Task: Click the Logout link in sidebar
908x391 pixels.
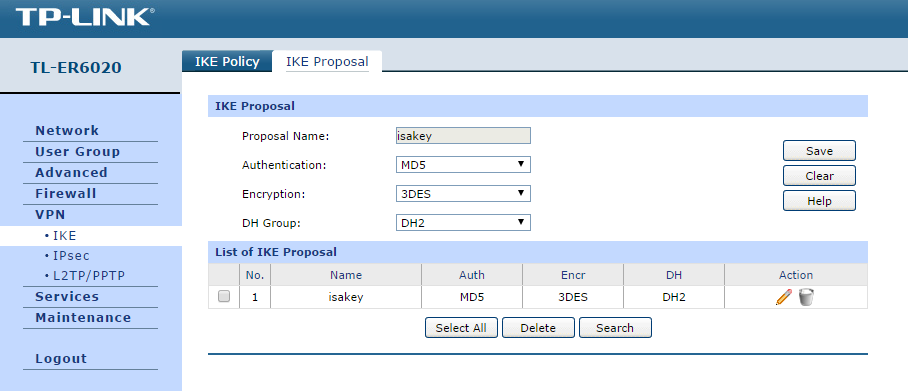Action: (x=61, y=359)
